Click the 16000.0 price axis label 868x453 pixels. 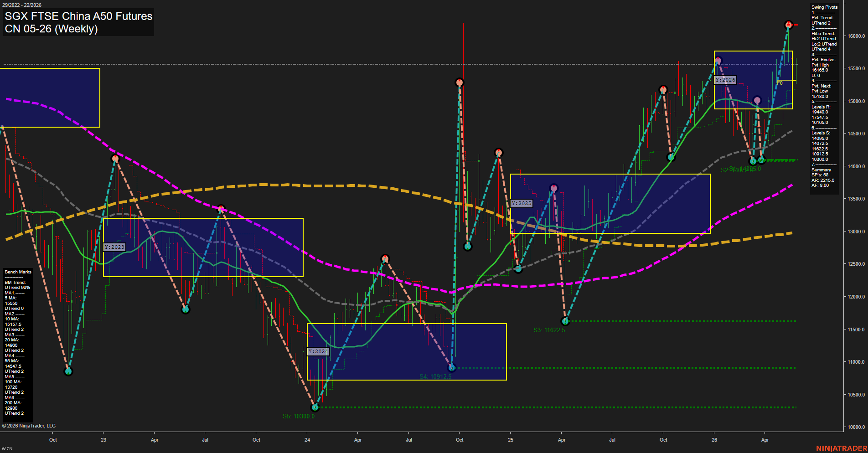click(x=856, y=36)
